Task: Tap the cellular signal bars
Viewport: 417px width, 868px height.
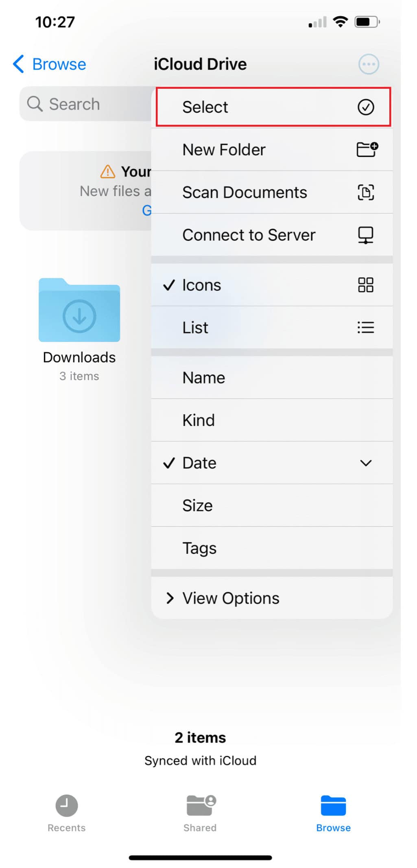Action: [x=317, y=22]
